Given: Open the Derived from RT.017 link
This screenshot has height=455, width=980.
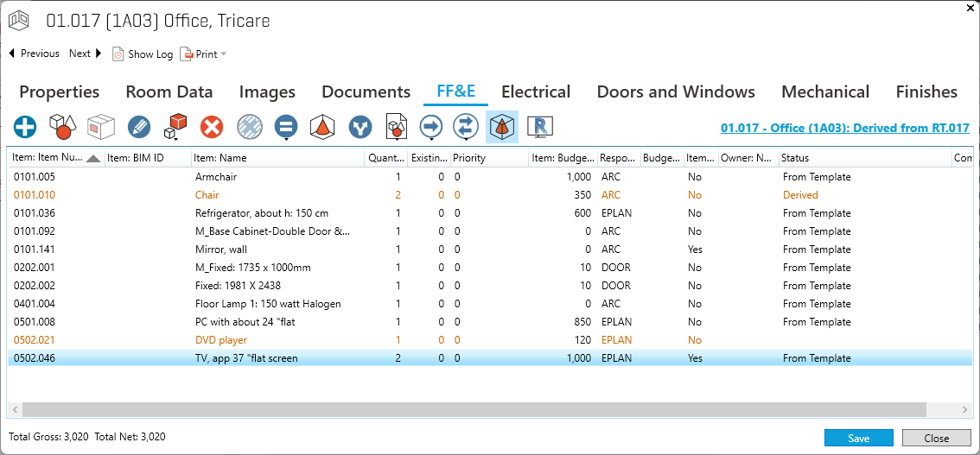Looking at the screenshot, I should tap(844, 128).
